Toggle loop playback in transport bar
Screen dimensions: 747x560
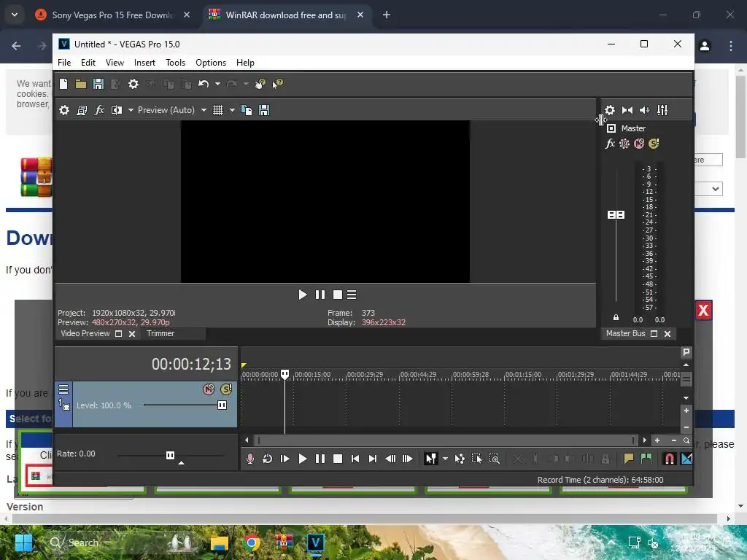click(x=267, y=459)
